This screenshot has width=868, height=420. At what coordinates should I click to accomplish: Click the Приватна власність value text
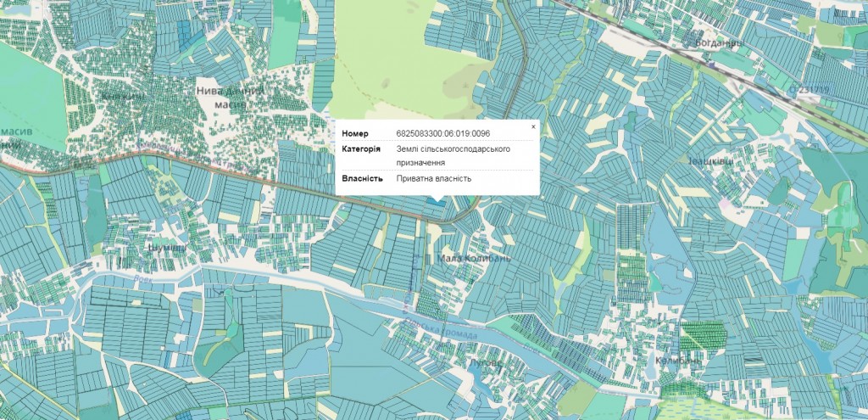point(433,178)
